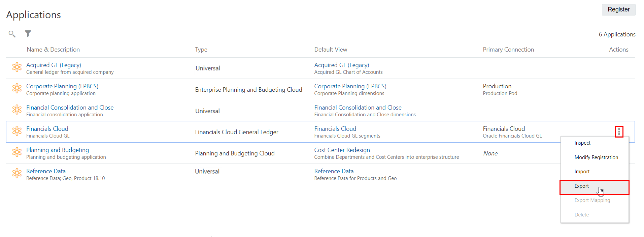
Task: Toggle the Financials Cloud actions ellipsis menu
Action: click(x=619, y=132)
